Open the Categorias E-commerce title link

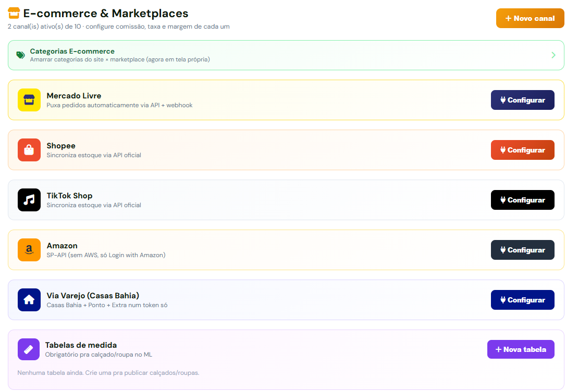pos(72,51)
